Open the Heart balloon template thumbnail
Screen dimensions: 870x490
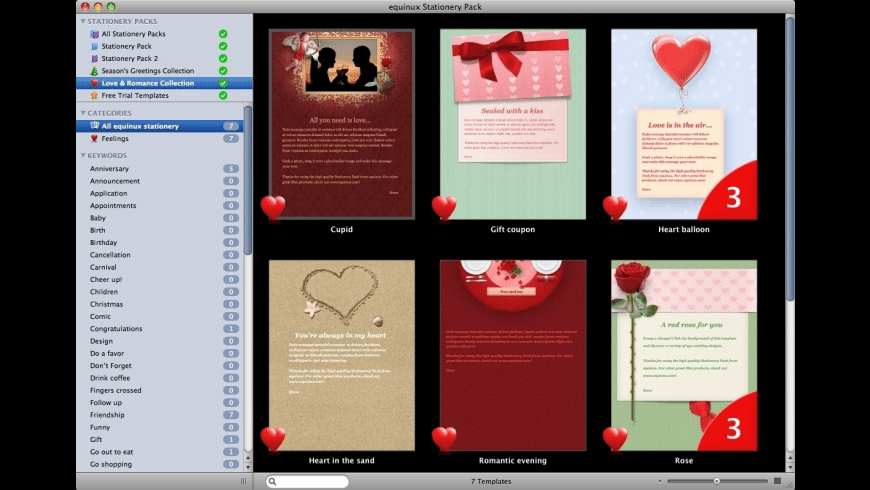(684, 124)
